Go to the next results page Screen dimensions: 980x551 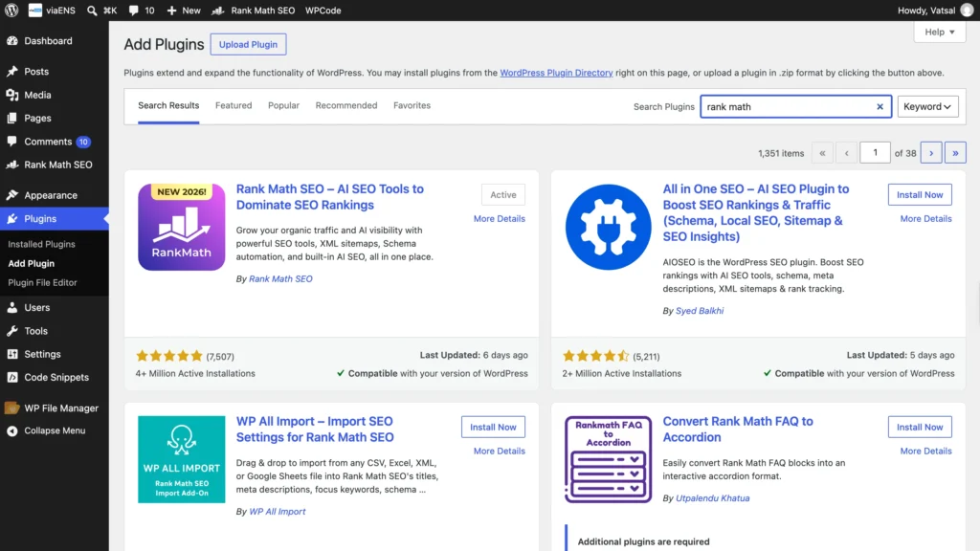tap(931, 153)
